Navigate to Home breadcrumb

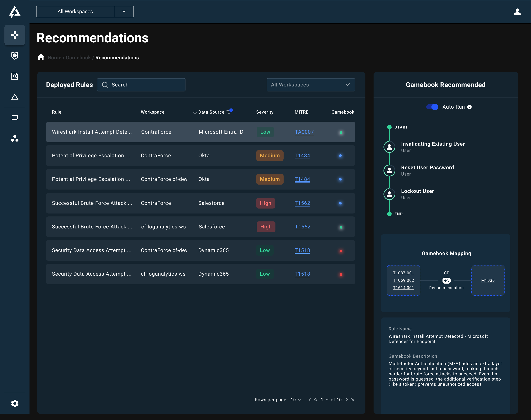pos(54,58)
